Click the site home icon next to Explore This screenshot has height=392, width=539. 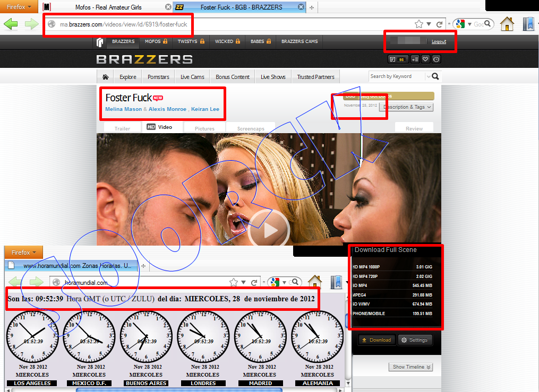pos(106,77)
